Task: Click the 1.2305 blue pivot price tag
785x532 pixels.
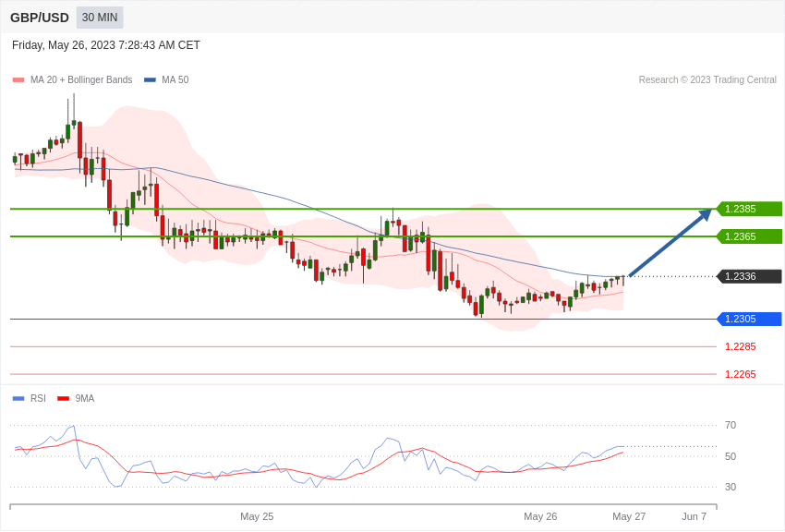Action: point(749,319)
